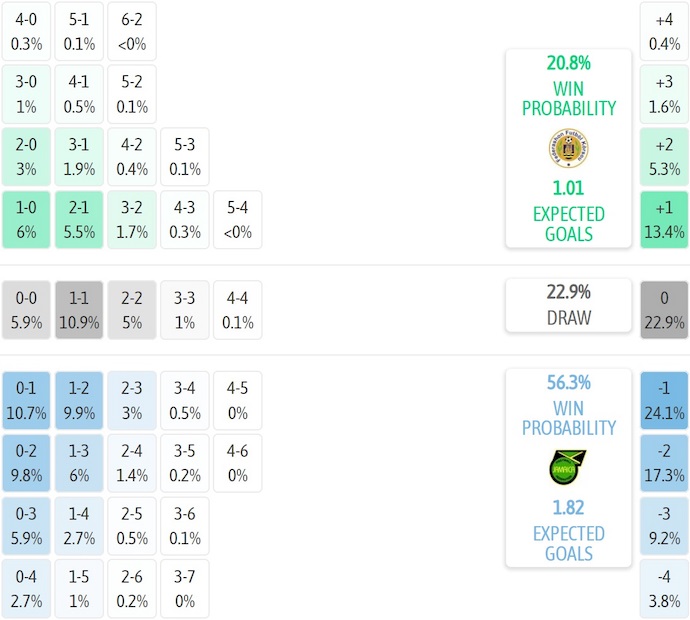Choose the -4 goal difference cell
The width and height of the screenshot is (690, 620).
(x=665, y=589)
